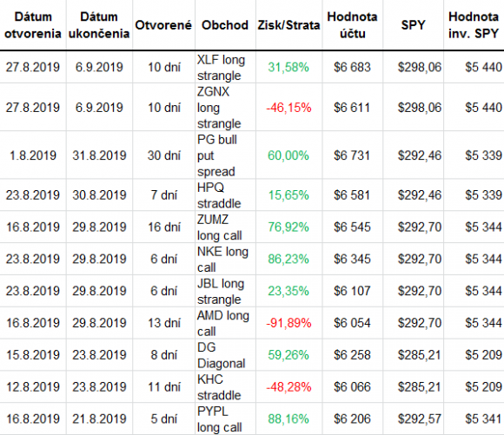Click the 88,16% profit value
The width and height of the screenshot is (504, 435).
[288, 419]
